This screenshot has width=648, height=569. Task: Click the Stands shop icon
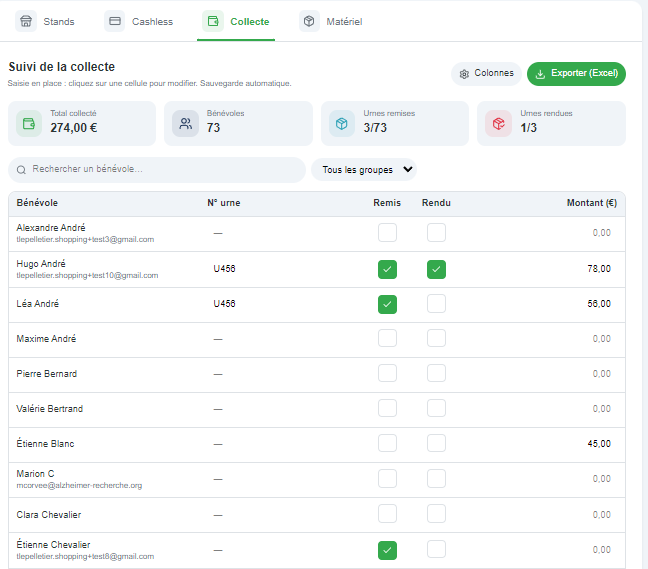26,21
